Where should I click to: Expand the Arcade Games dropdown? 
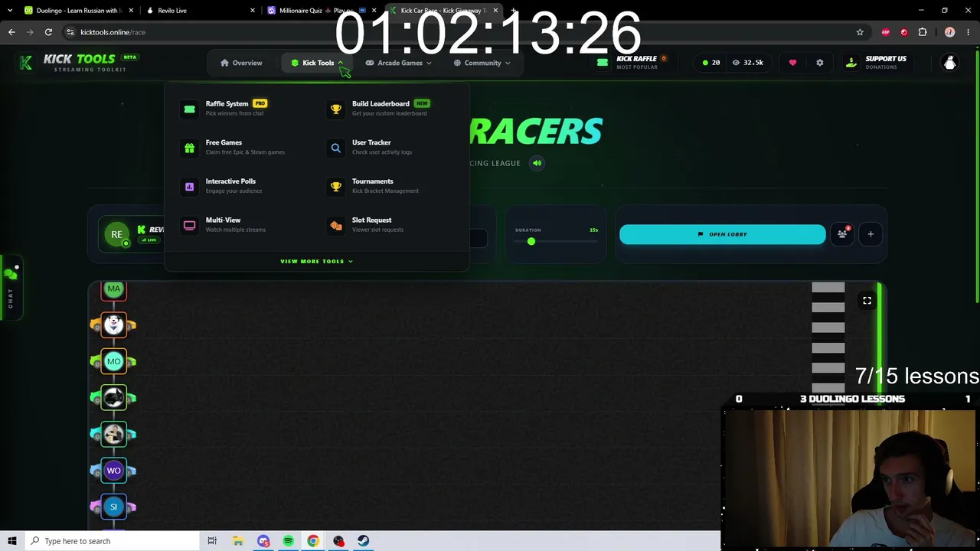[398, 63]
